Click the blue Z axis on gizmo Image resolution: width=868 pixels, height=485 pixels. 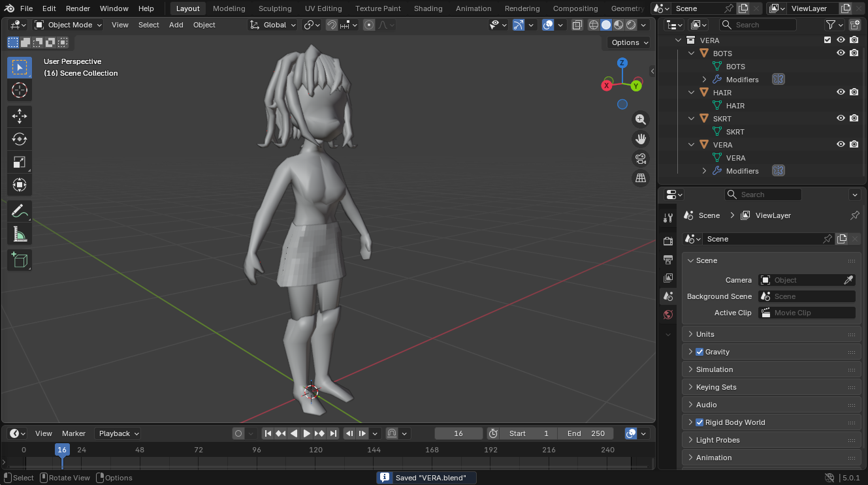622,63
